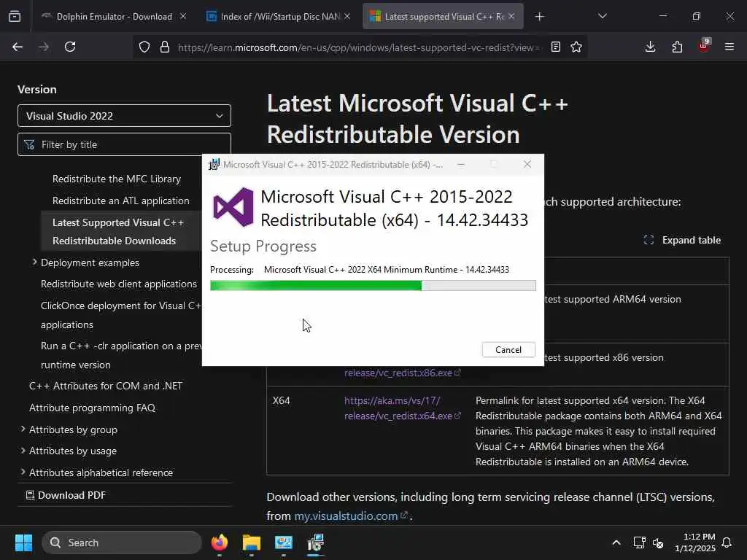Click the installer icon in the taskbar

click(315, 542)
